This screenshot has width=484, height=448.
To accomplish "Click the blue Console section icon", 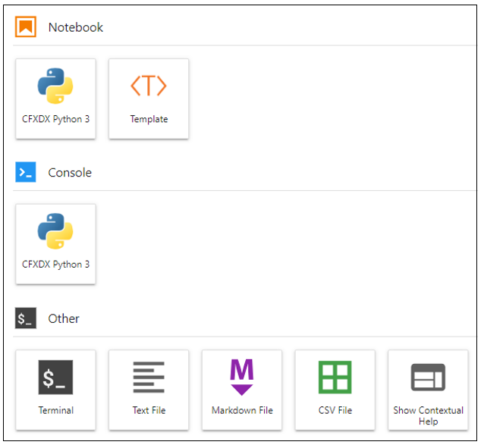I will pos(26,173).
